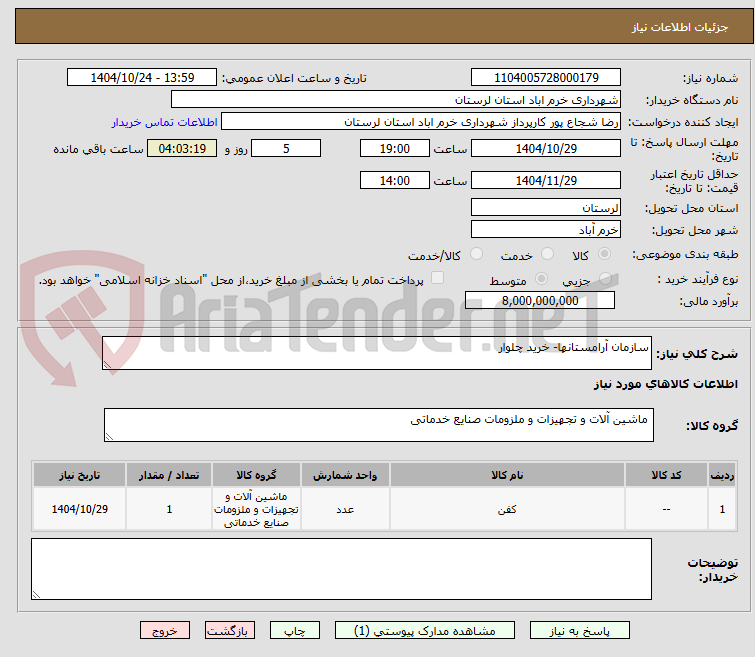This screenshot has height=657, width=755.
Task: Click the announcement date field 1404/10/24 - 13:59
Action: pos(142,78)
